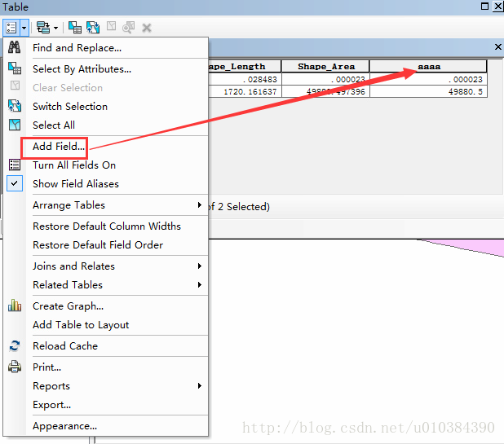Click the aaaa column header
504x444 pixels.
[x=429, y=67]
